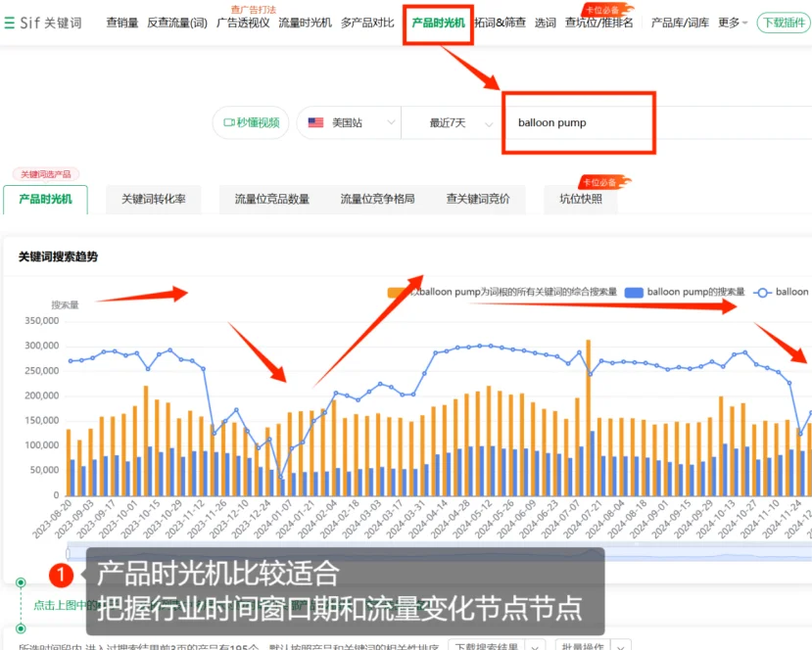This screenshot has height=650, width=812.
Task: Click the 秒懂视频 button
Action: click(x=251, y=122)
